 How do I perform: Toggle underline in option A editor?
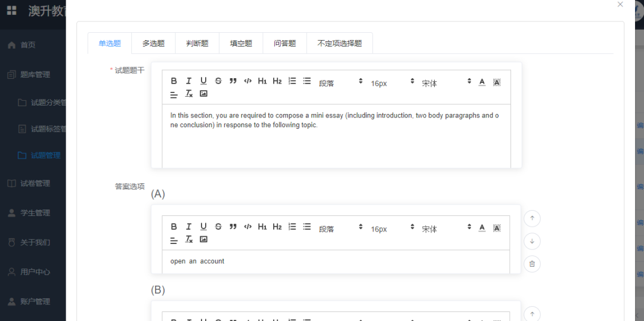(x=203, y=227)
